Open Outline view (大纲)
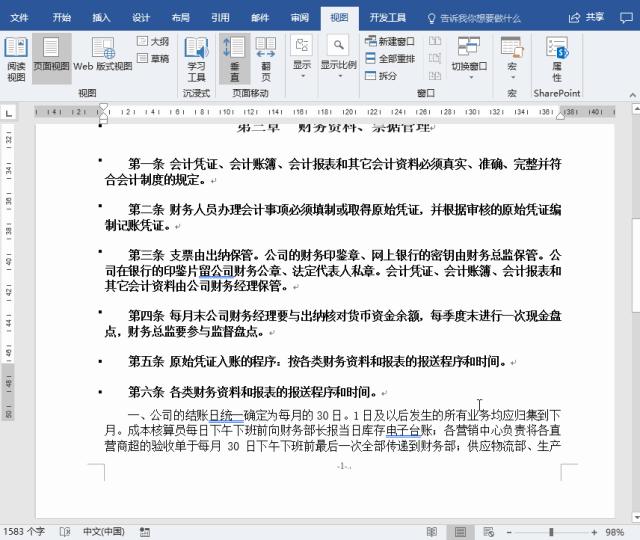 [153, 41]
